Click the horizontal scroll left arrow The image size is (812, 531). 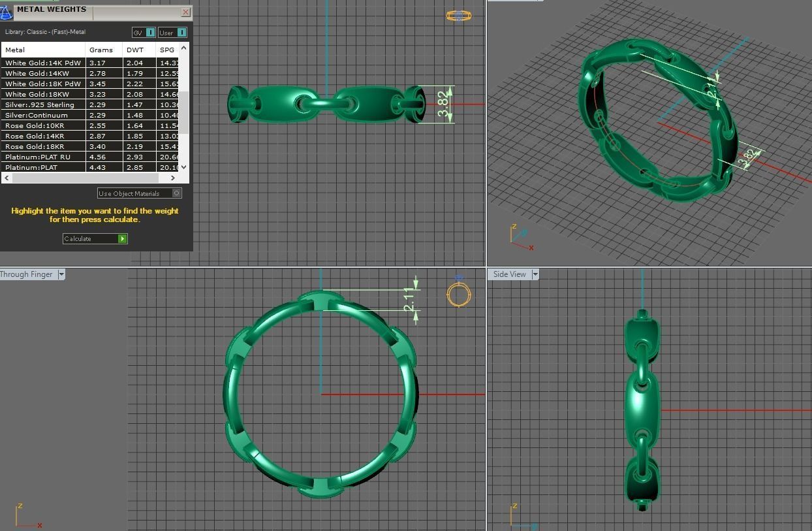click(7, 178)
